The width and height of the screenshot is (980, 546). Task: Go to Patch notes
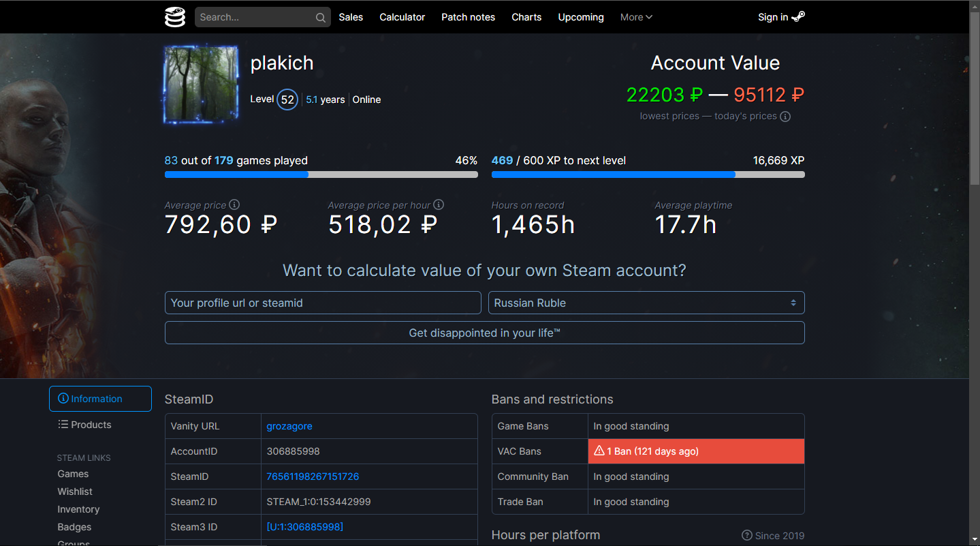point(469,17)
